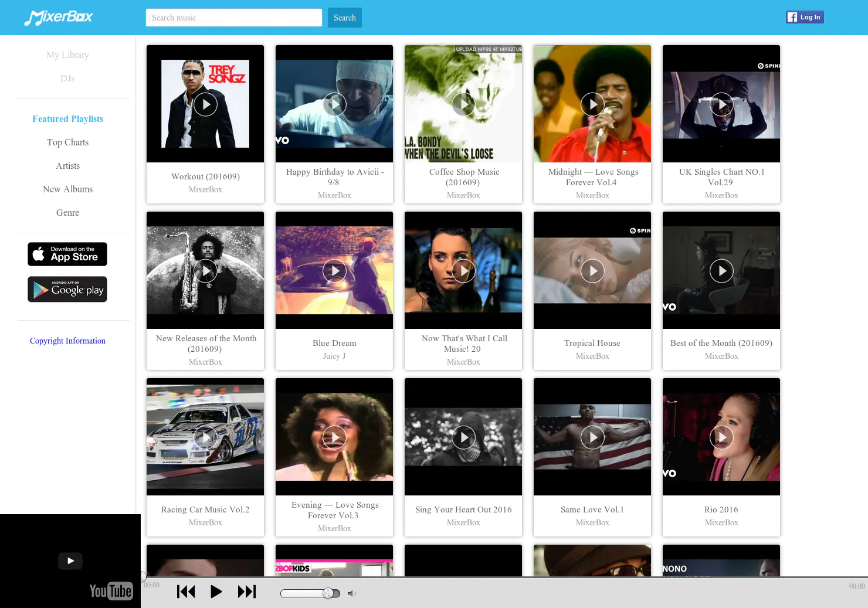The image size is (868, 608).
Task: Play Best of the Month (201609)
Action: click(x=721, y=271)
